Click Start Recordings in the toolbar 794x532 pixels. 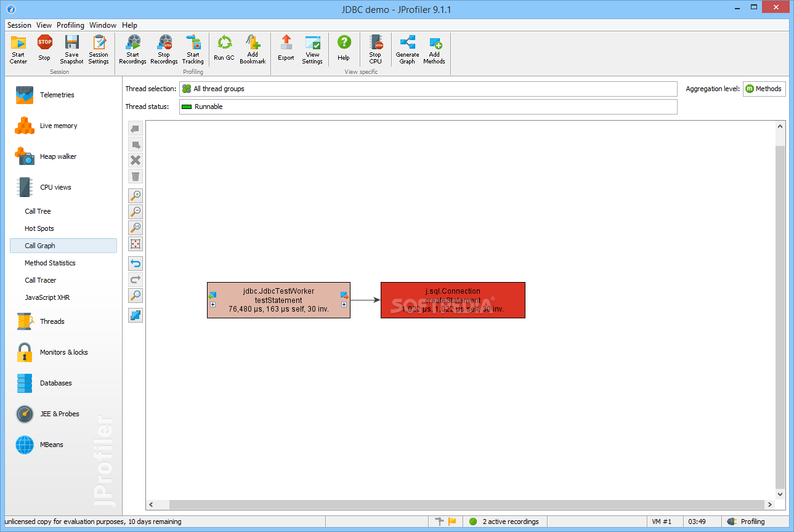click(132, 49)
